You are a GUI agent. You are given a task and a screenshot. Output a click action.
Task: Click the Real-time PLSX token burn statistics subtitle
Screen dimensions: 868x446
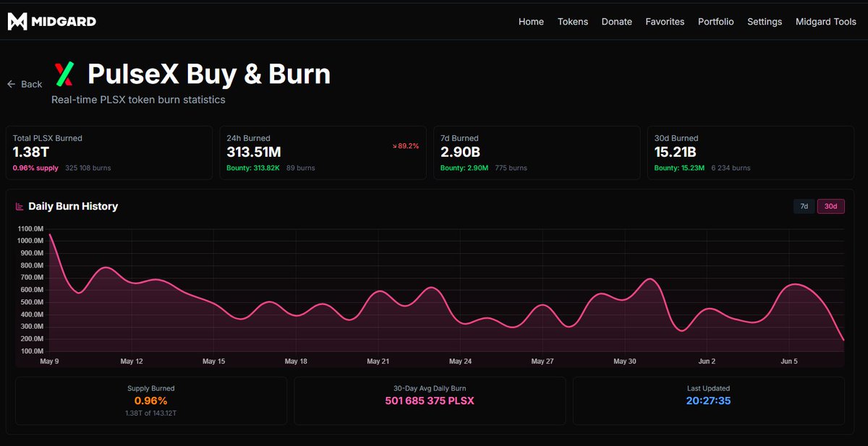tap(138, 100)
